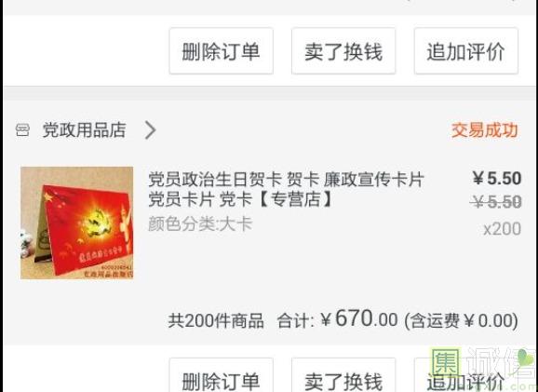Click the struck-through ¥5.50 original price
The height and width of the screenshot is (392, 538).
496,201
